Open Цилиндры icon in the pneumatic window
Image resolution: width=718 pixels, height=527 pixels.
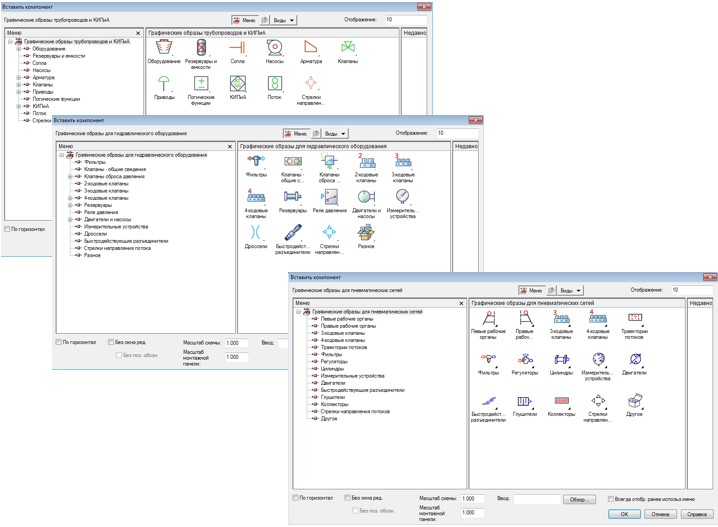561,359
